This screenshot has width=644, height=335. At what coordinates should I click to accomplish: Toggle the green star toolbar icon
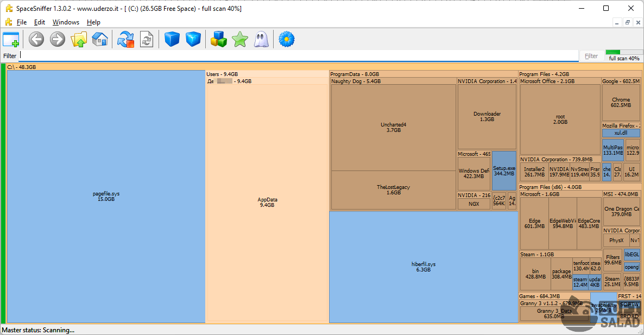(239, 40)
